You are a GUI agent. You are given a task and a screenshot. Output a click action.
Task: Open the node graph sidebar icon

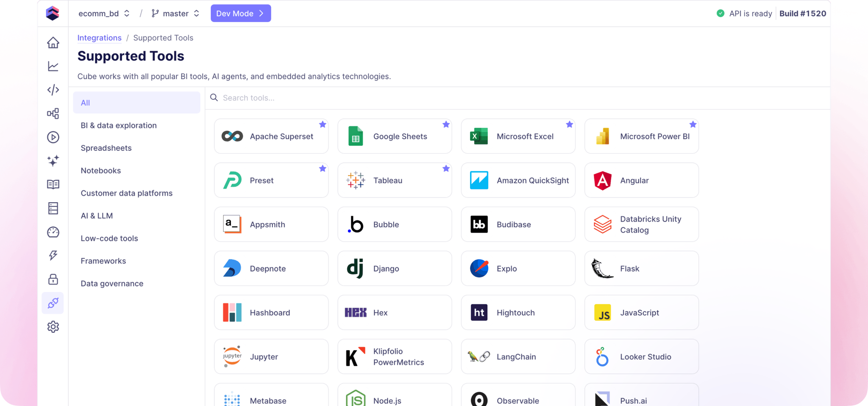(53, 114)
